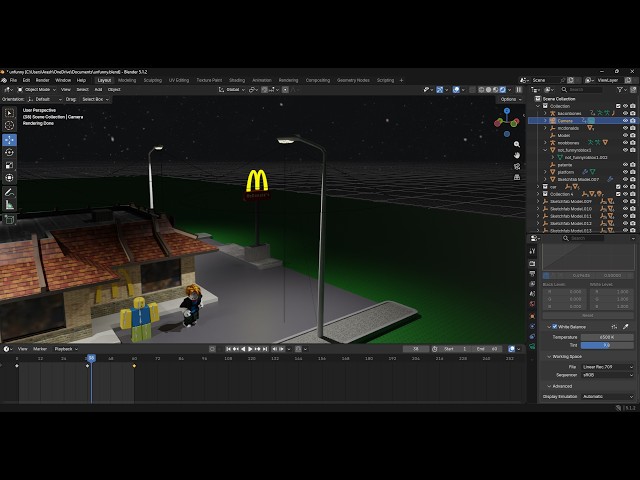The width and height of the screenshot is (640, 480).
Task: Hide Sketchfab Model.010 with eye icon
Action: tap(625, 209)
